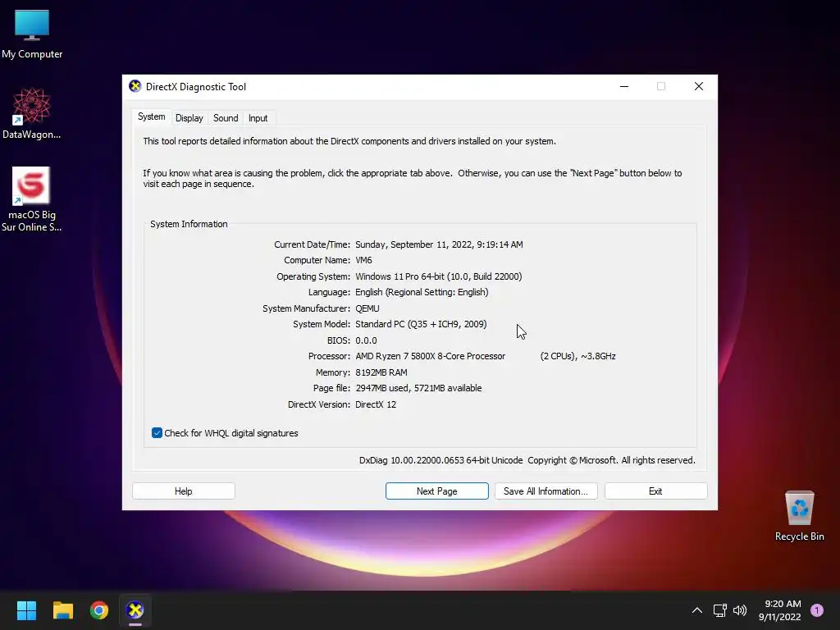Open the taskbar clock and date
840x630 pixels.
(x=779, y=610)
